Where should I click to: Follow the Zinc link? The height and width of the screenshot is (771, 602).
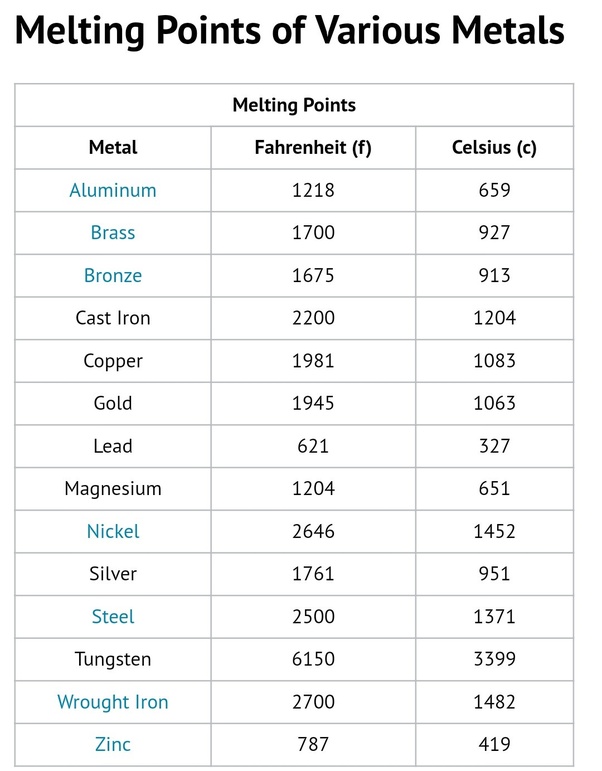(113, 745)
